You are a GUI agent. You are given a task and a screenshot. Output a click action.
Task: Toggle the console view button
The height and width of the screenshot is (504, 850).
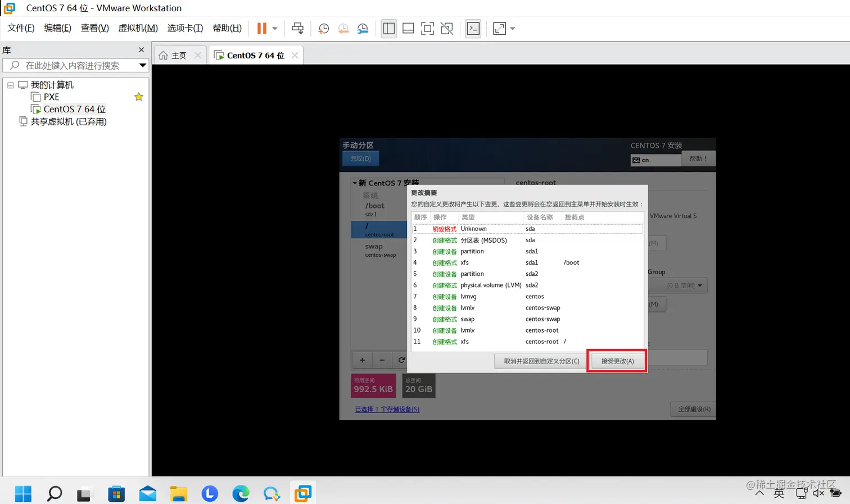473,28
